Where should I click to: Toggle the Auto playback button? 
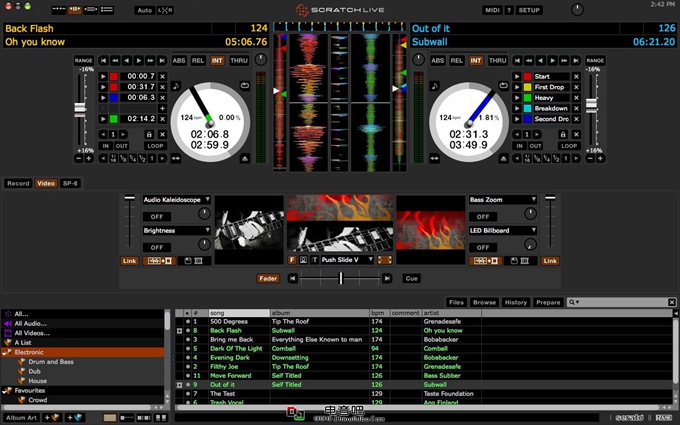coord(144,10)
